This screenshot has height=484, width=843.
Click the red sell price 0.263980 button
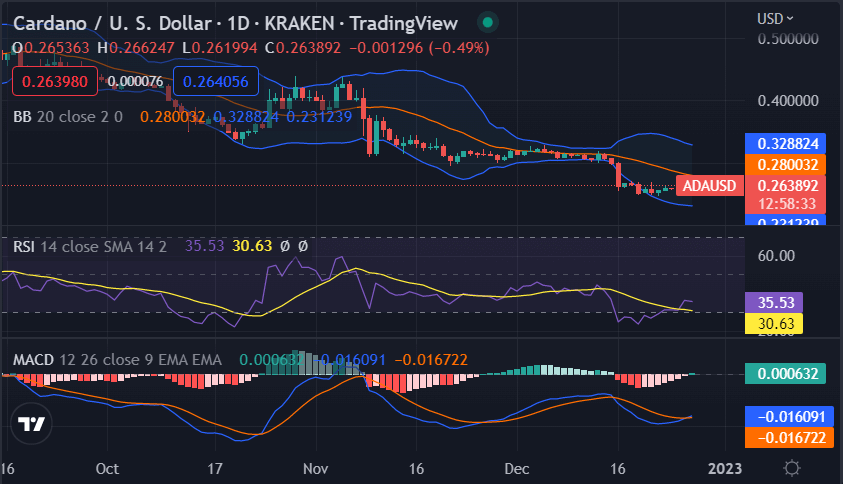coord(55,81)
